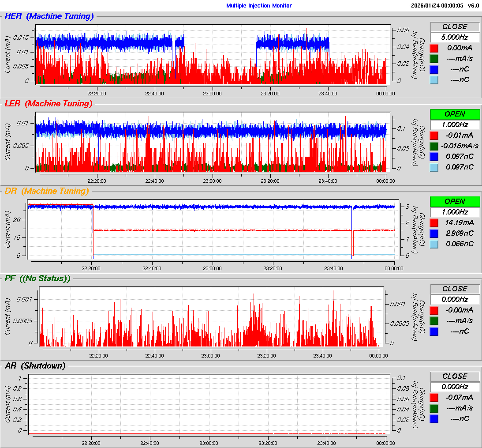Select the HER green injection rate swatch

click(434, 59)
